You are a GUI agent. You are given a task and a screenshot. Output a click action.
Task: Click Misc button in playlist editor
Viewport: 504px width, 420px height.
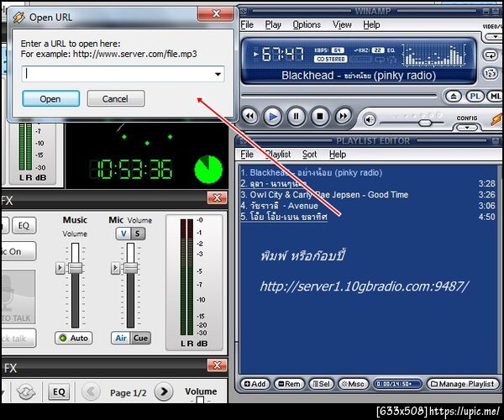(x=353, y=384)
